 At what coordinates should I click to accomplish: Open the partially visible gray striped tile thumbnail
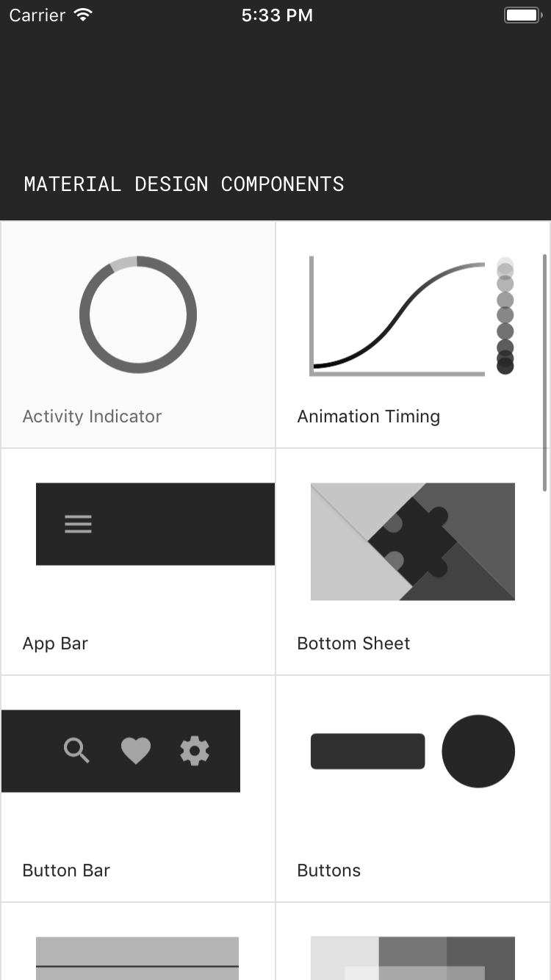click(137, 958)
